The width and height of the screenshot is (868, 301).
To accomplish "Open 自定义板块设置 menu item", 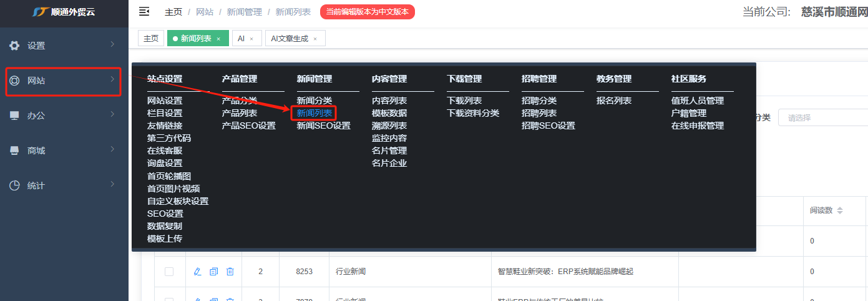I will click(x=178, y=201).
